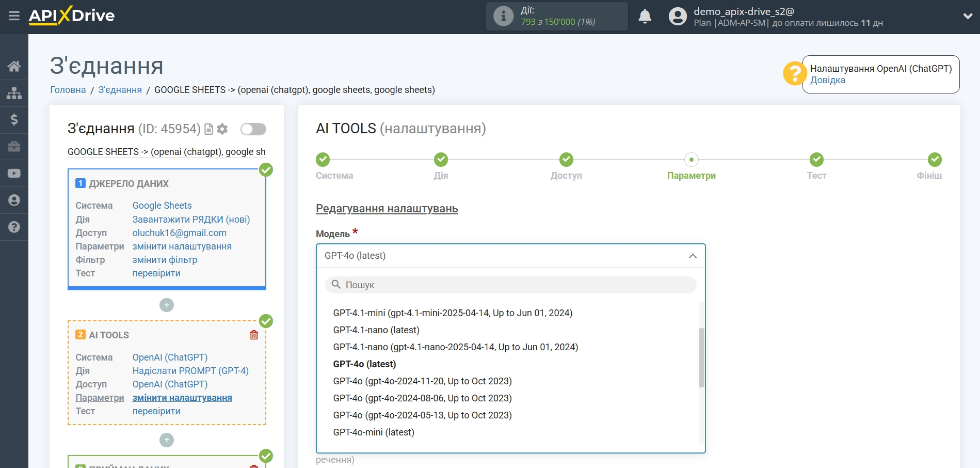Viewport: 980px width, 468px height.
Task: Click OpenAI (ChatGPT) system link
Action: 170,357
